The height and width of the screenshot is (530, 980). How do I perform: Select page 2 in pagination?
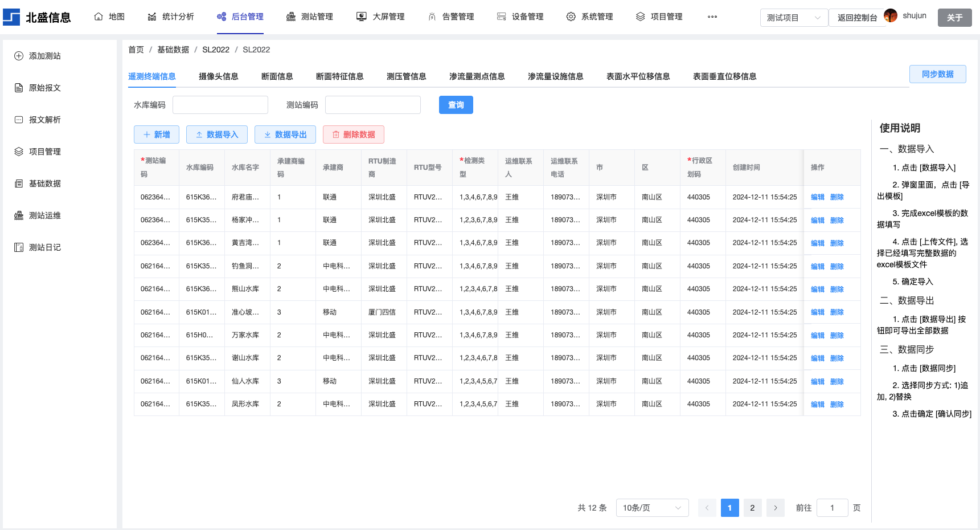pyautogui.click(x=752, y=508)
